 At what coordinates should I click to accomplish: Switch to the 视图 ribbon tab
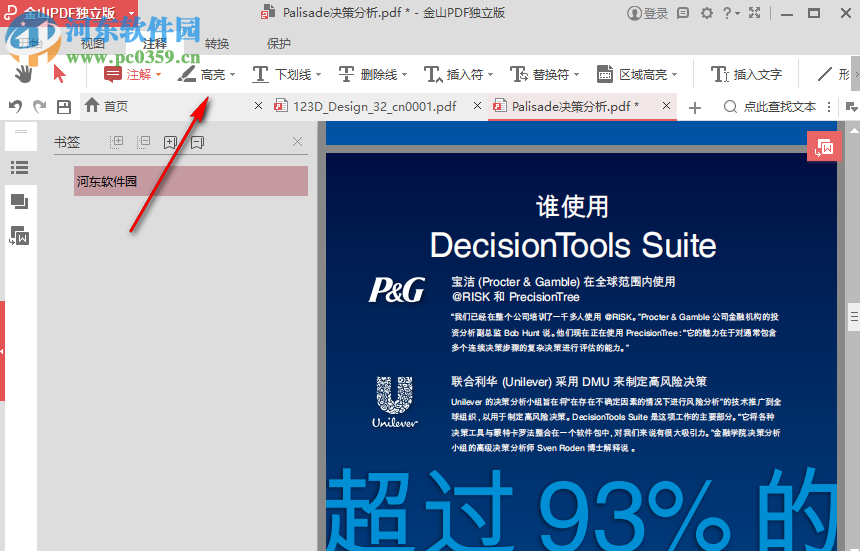point(93,43)
